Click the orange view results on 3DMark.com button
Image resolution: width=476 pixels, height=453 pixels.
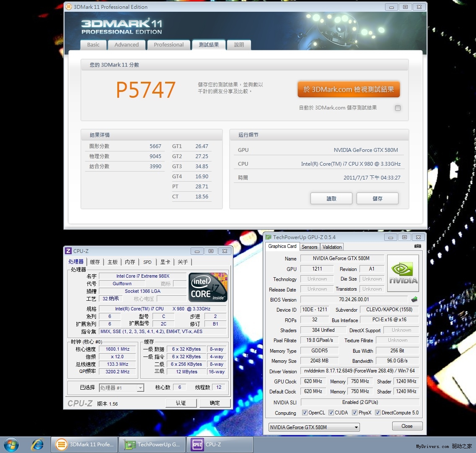349,89
